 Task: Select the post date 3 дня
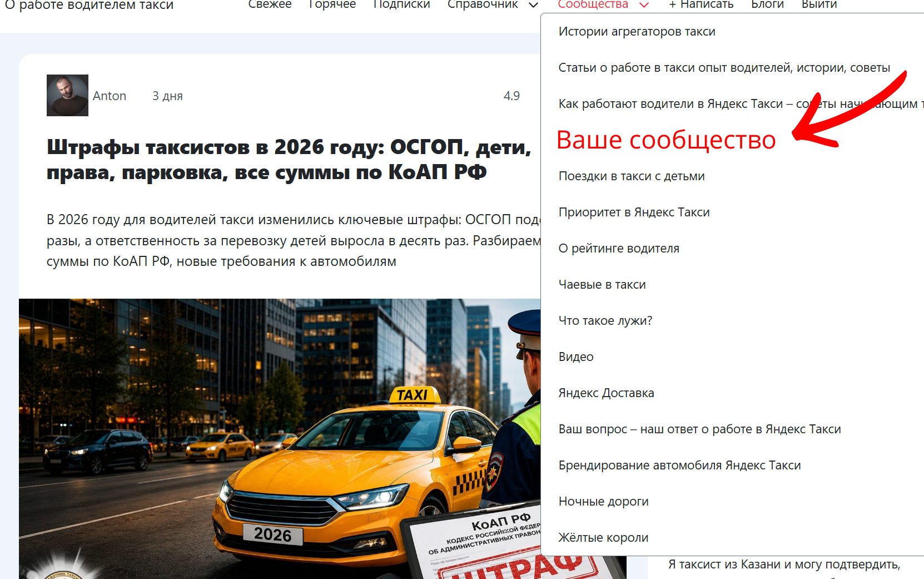point(167,96)
